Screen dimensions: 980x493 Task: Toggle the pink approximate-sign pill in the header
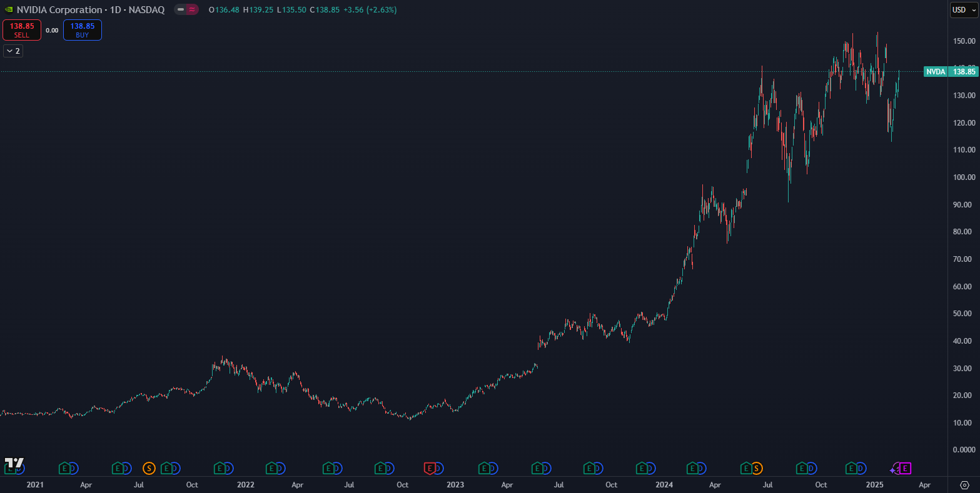click(x=192, y=10)
